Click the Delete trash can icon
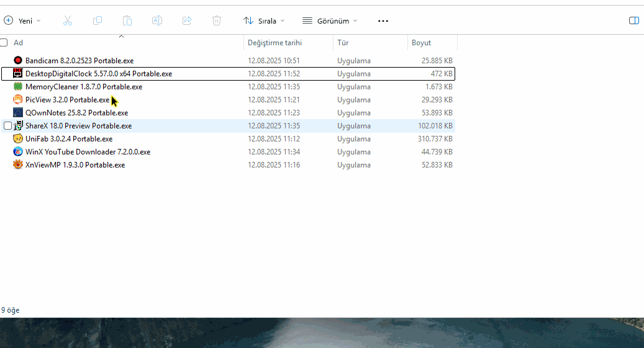 pos(217,20)
